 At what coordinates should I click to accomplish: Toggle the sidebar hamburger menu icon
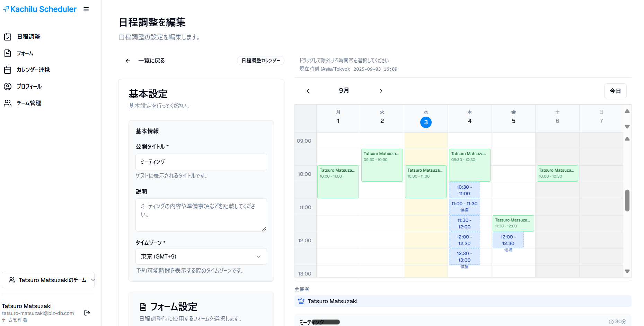pyautogui.click(x=86, y=9)
